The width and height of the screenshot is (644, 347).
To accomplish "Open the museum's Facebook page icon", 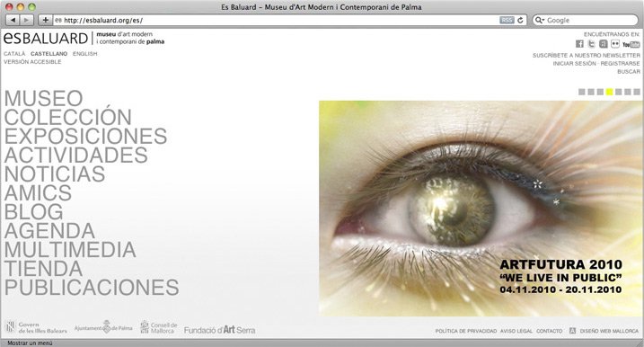I will [579, 44].
